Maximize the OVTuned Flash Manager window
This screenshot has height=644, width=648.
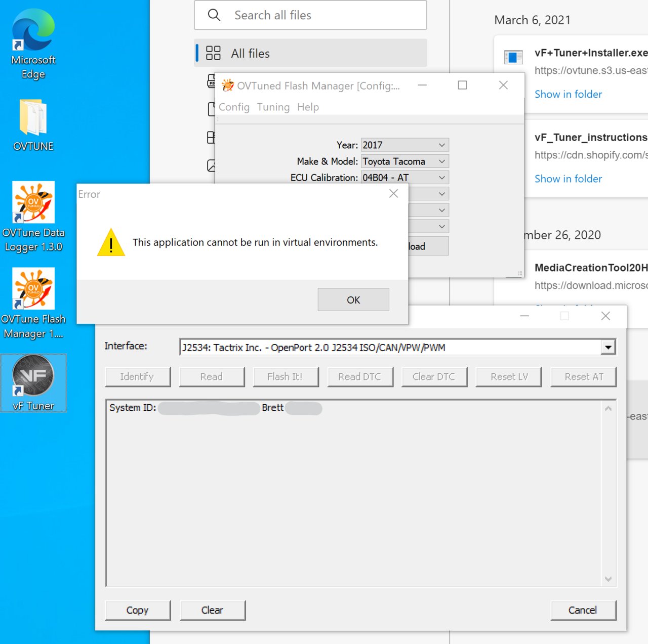pos(462,85)
